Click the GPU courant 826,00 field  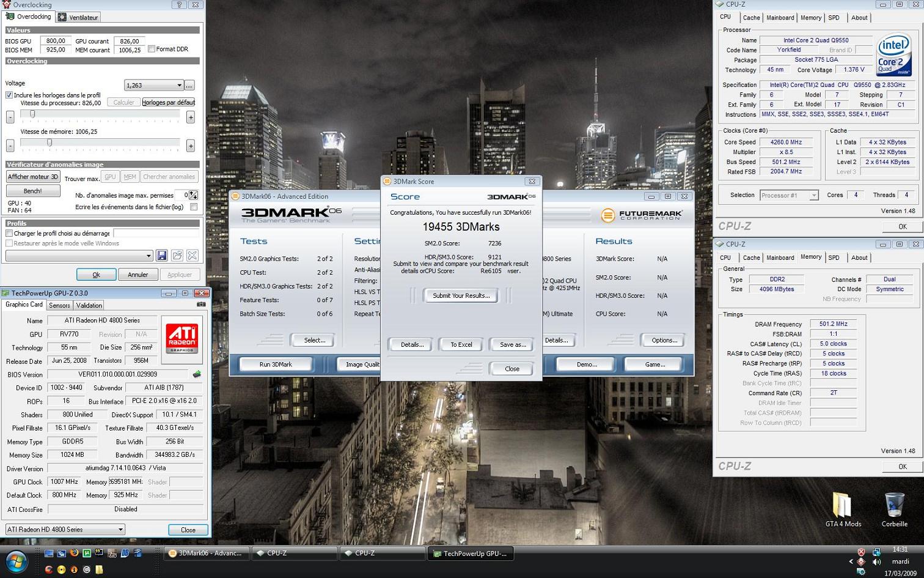[130, 41]
